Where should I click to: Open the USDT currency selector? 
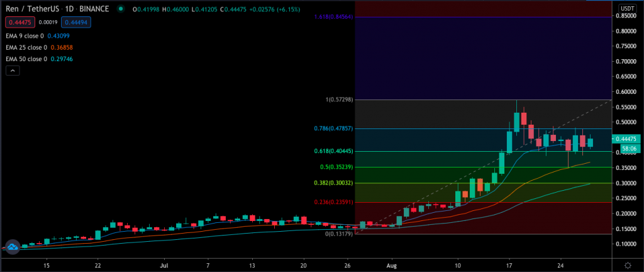pyautogui.click(x=627, y=8)
